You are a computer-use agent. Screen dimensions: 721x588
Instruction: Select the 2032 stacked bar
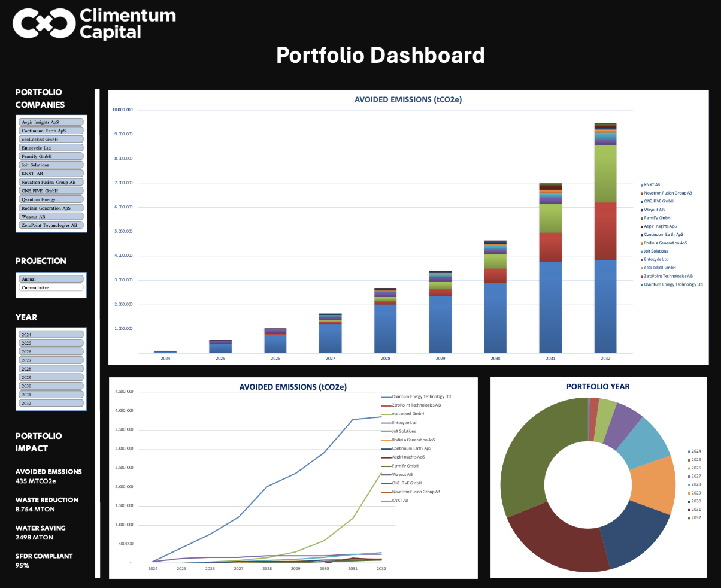(x=605, y=238)
